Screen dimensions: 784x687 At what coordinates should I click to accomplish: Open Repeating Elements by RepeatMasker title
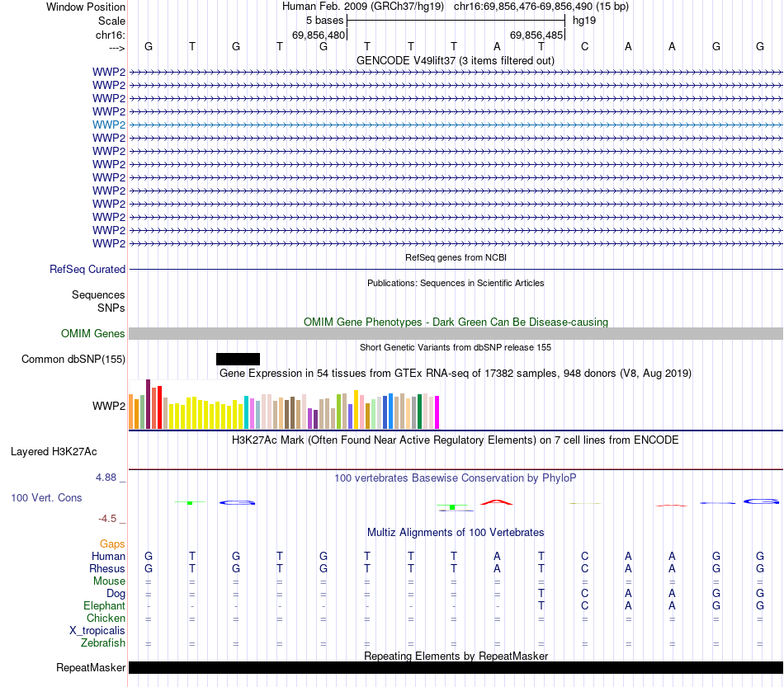(x=456, y=656)
